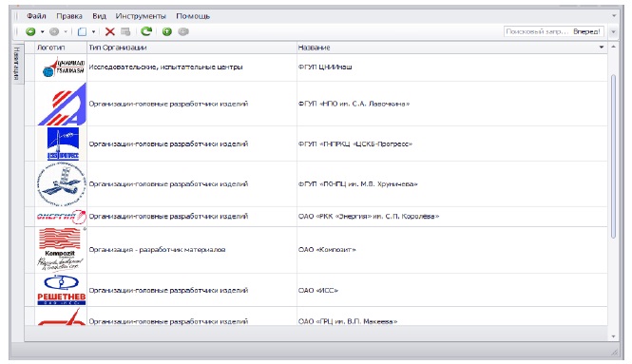
Task: Click the red X delete icon
Action: pyautogui.click(x=109, y=31)
